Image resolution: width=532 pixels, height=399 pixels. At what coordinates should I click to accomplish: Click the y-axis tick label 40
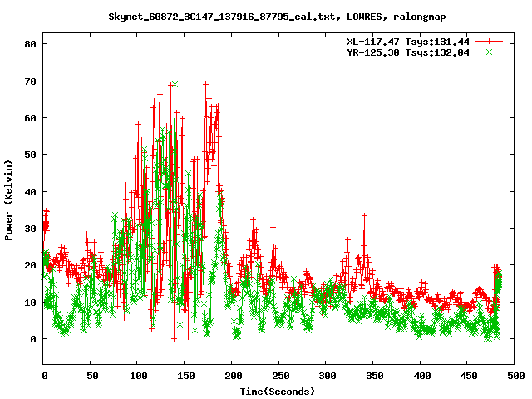pos(30,192)
